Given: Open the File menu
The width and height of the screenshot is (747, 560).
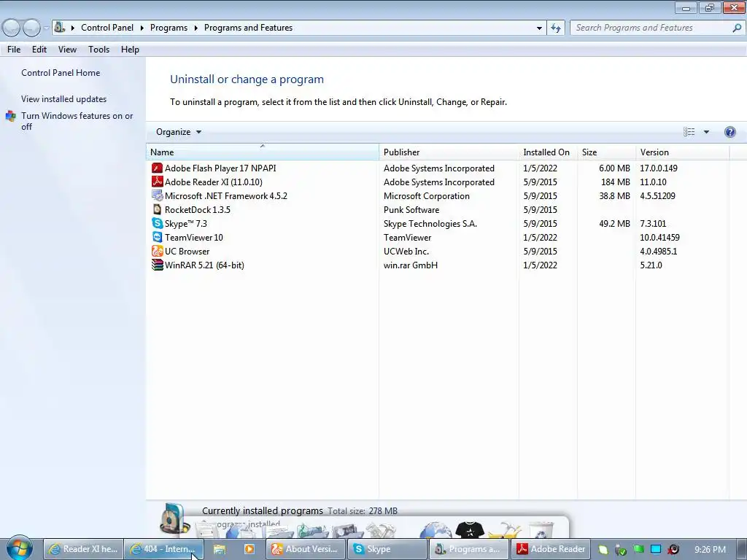Looking at the screenshot, I should tap(14, 50).
